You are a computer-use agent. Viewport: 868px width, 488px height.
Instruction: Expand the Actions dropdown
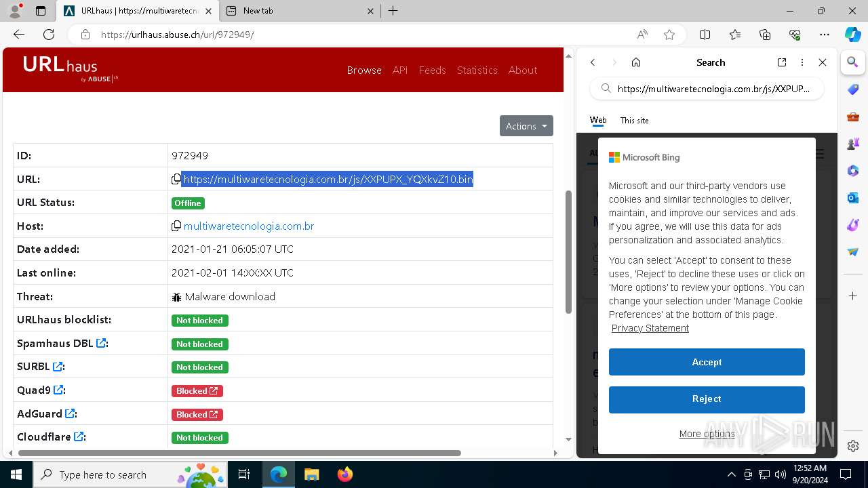pyautogui.click(x=526, y=126)
